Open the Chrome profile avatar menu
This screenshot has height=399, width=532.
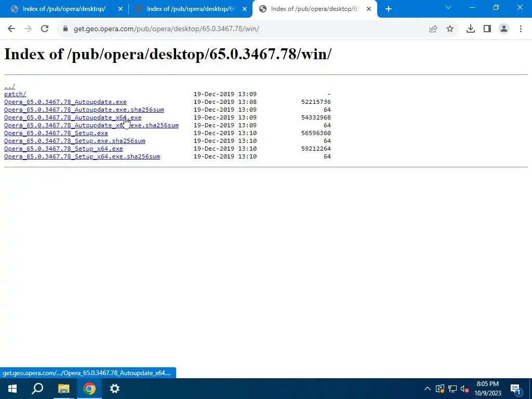pos(504,29)
